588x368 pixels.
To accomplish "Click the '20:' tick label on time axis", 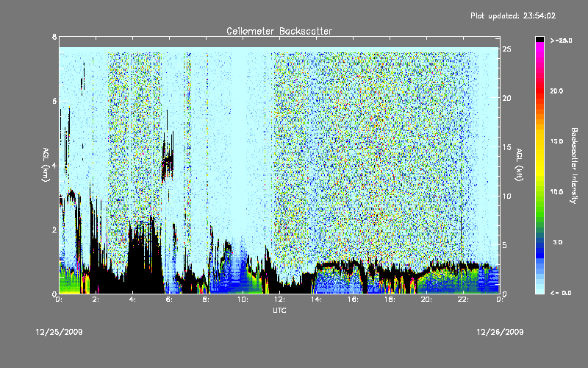I will tap(426, 300).
